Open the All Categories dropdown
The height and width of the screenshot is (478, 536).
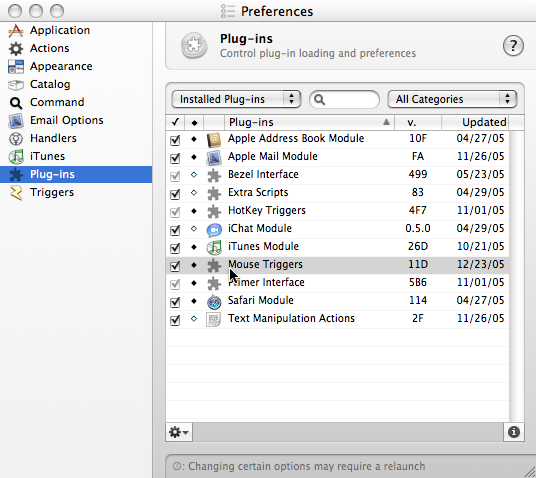[x=452, y=99]
